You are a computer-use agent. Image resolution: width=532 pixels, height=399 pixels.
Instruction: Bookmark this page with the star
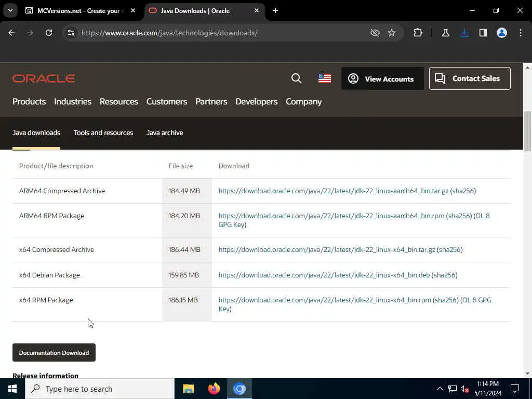click(x=392, y=33)
